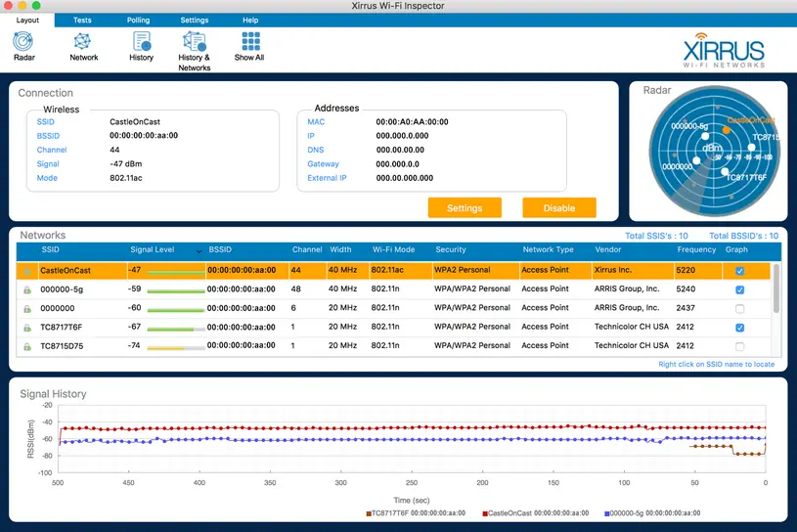Viewport: 797px width, 532px height.
Task: Click the Networks list vertical scrollbar
Action: 776,288
